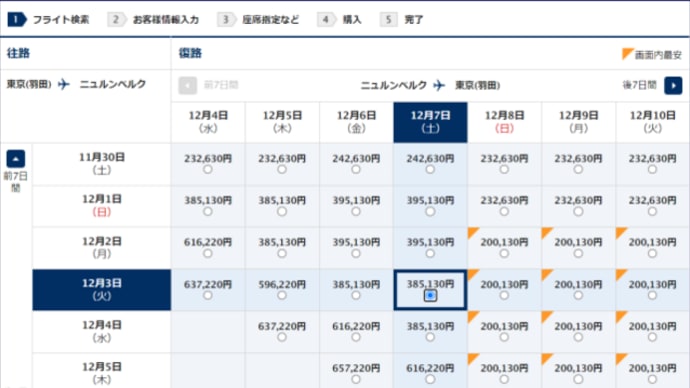Viewport: 690px width, 388px height.
Task: Click the next 7 days arrow button
Action: coord(673,85)
